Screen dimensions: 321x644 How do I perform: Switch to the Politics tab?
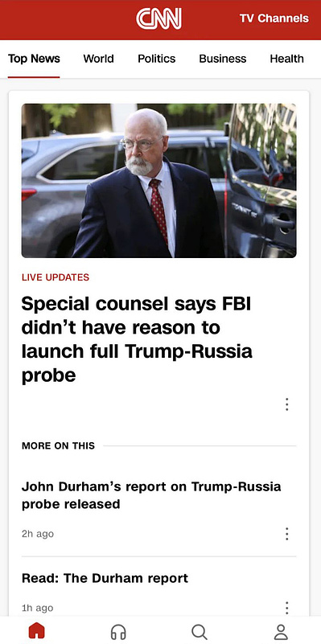tap(157, 59)
